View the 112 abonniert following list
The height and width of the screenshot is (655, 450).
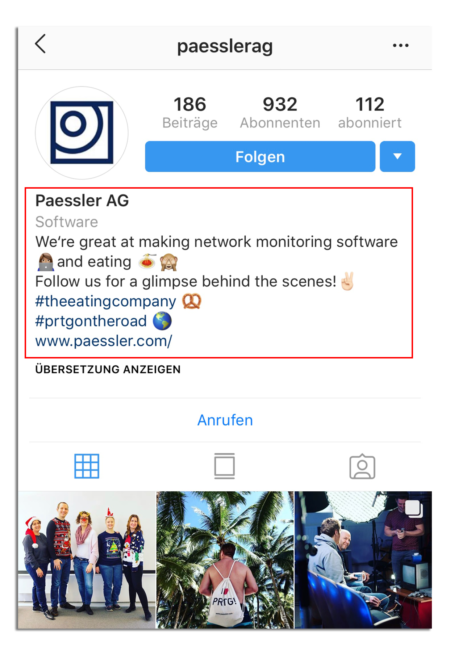pyautogui.click(x=369, y=113)
